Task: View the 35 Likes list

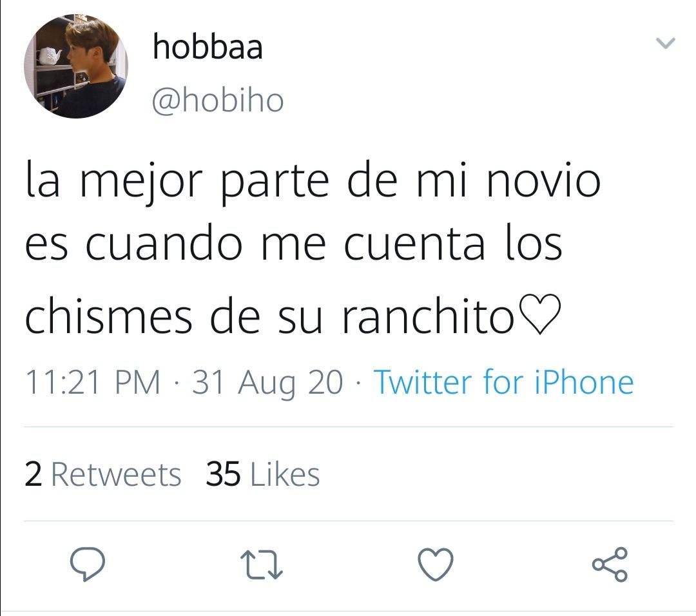Action: tap(263, 474)
